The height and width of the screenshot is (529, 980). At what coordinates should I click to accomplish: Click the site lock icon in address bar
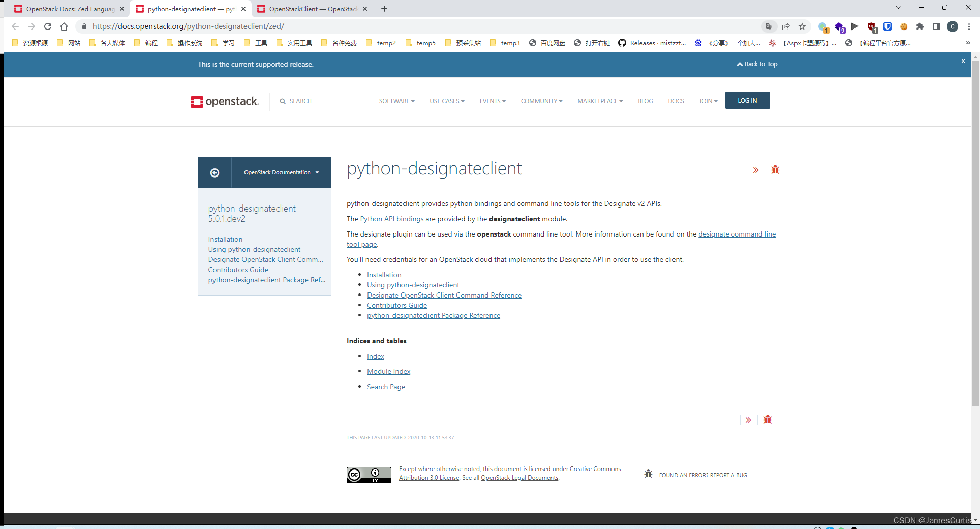[84, 26]
